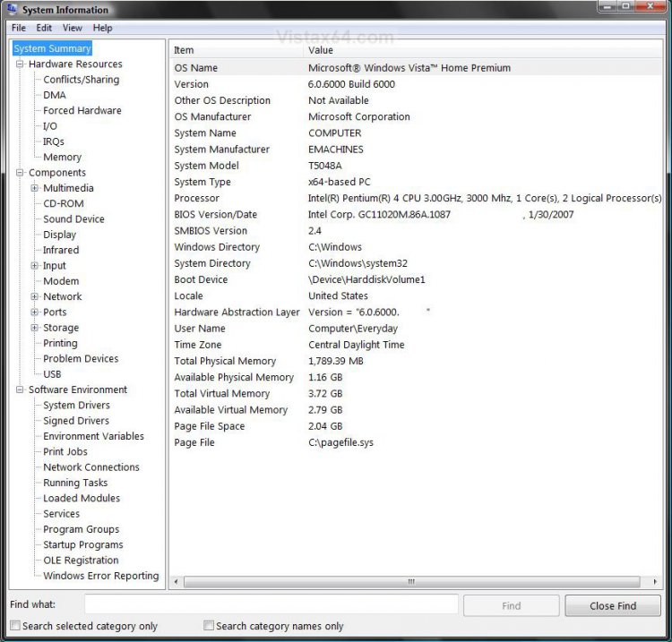Screen dimensions: 672x642
Task: Select the Services tree item
Action: (x=62, y=514)
